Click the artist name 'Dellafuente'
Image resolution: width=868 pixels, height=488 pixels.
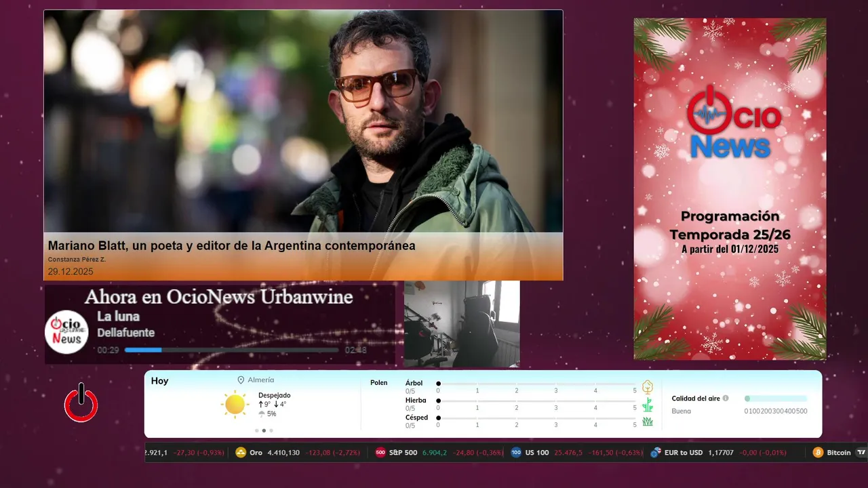tap(125, 333)
